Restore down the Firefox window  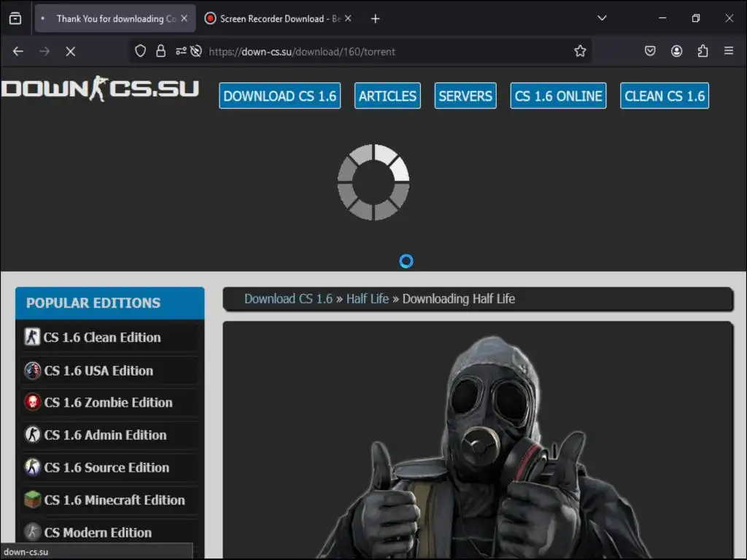(695, 18)
